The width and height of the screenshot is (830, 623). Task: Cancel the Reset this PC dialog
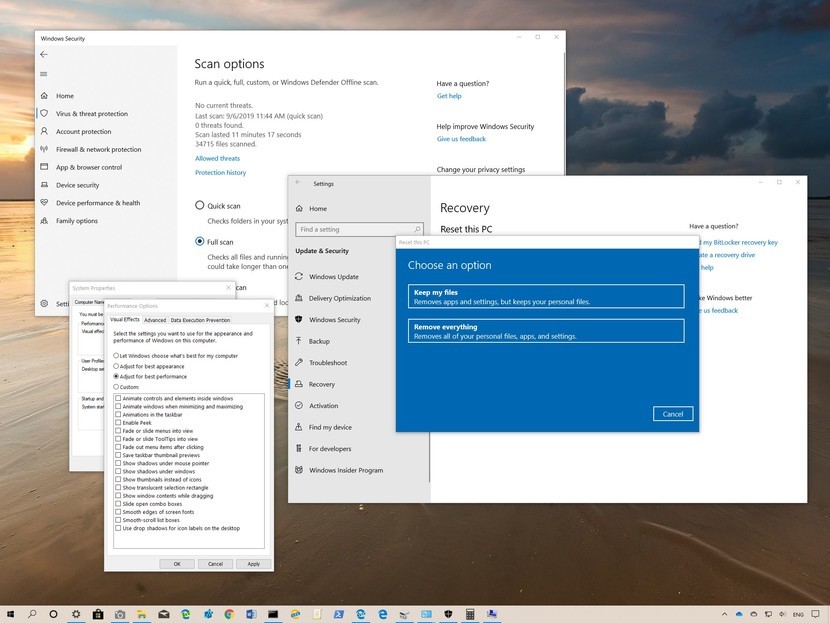coord(672,413)
